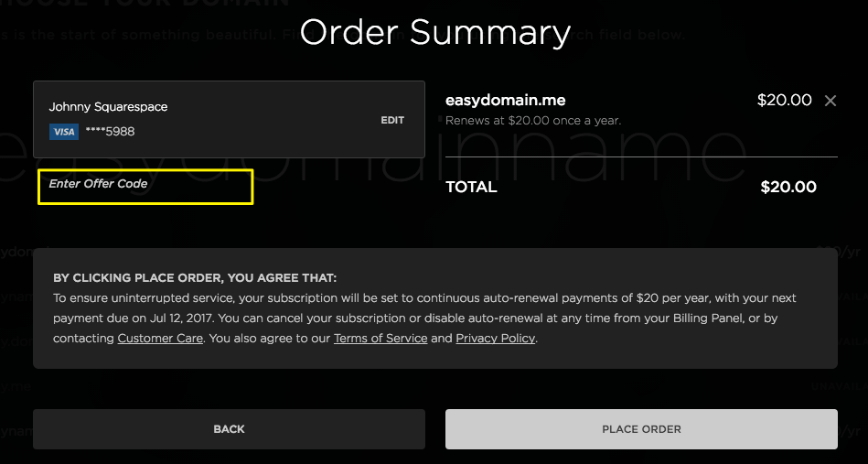
Task: Click the BY CLICKING PLACE ORDER heading
Action: click(195, 277)
